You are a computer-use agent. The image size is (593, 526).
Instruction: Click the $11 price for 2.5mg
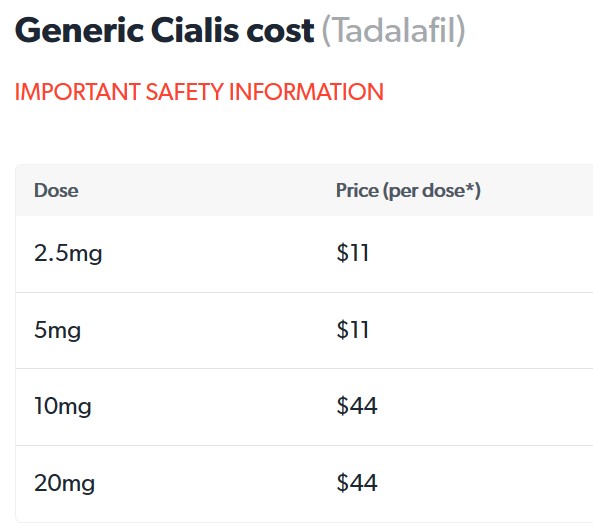coord(352,253)
